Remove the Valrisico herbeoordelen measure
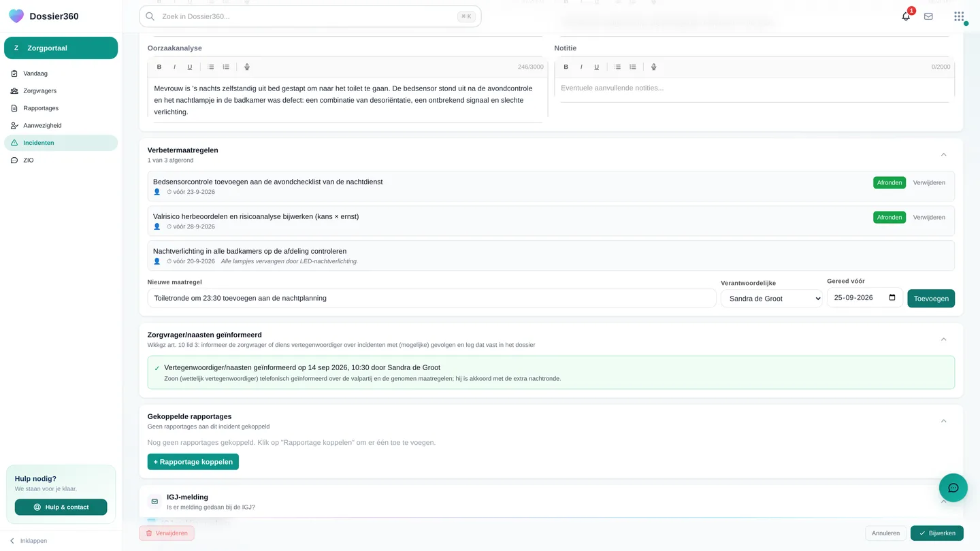Viewport: 980px width, 551px height. pyautogui.click(x=929, y=218)
